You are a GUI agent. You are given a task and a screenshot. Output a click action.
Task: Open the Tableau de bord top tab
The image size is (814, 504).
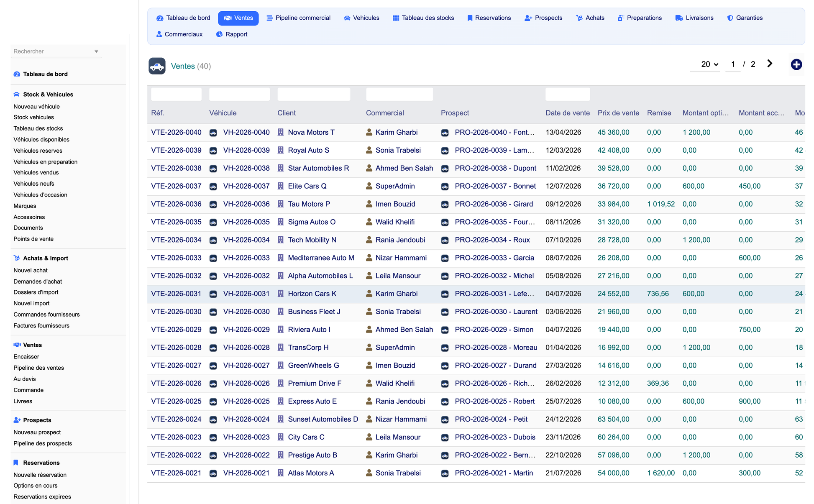(183, 18)
